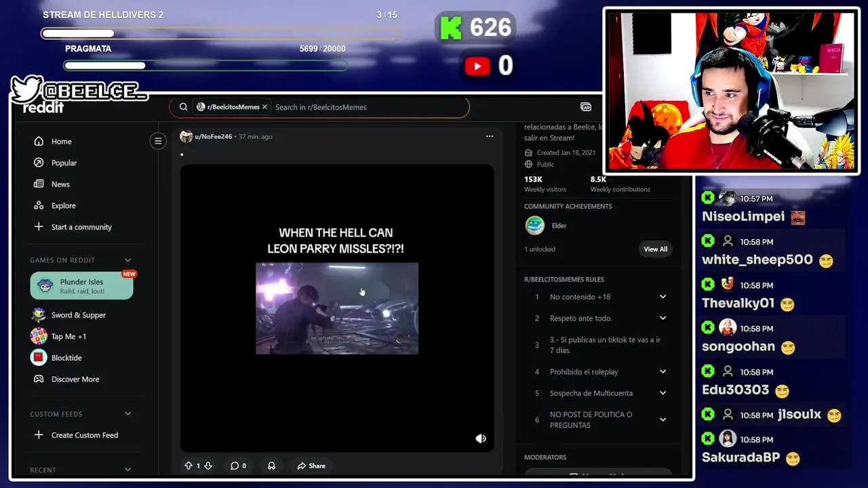The image size is (868, 488).
Task: Click the streamer webcam feed
Action: point(731,91)
